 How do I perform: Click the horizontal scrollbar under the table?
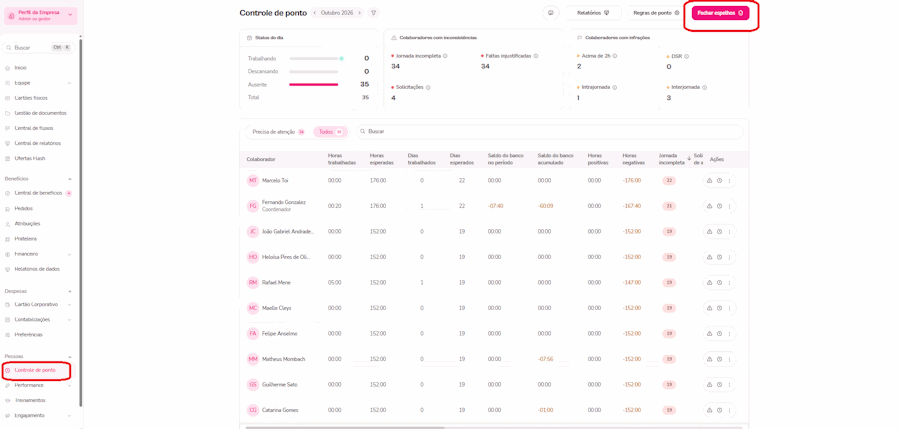coord(345,427)
